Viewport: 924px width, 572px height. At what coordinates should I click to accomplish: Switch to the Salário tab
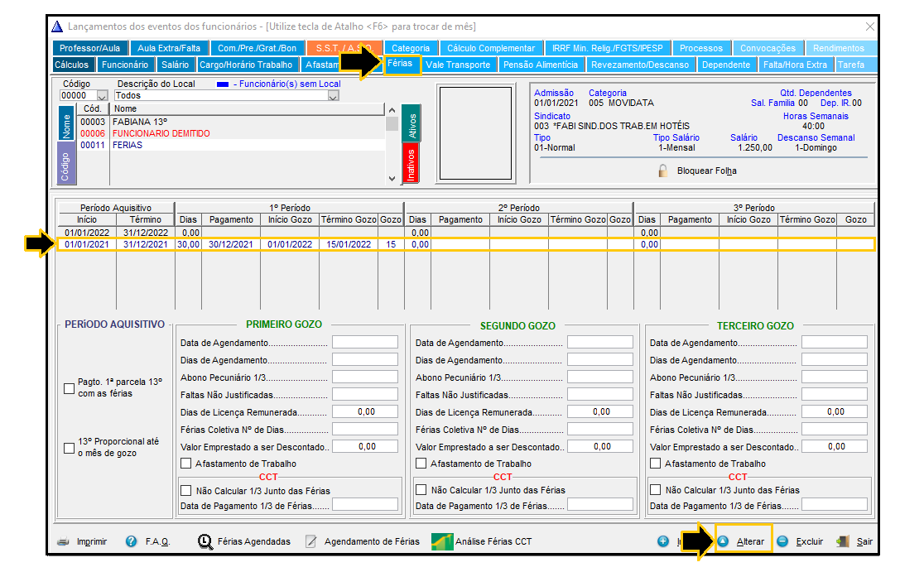(x=175, y=65)
